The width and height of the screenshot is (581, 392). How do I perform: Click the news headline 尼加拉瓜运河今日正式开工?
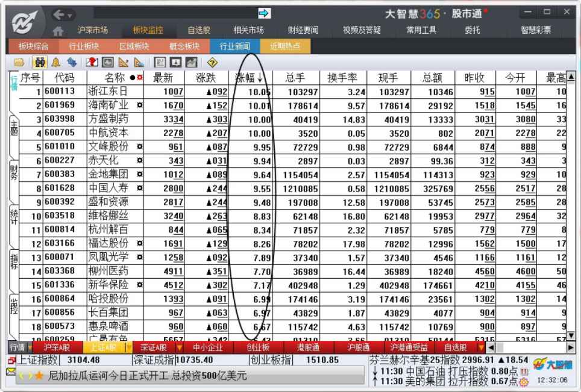pos(108,376)
